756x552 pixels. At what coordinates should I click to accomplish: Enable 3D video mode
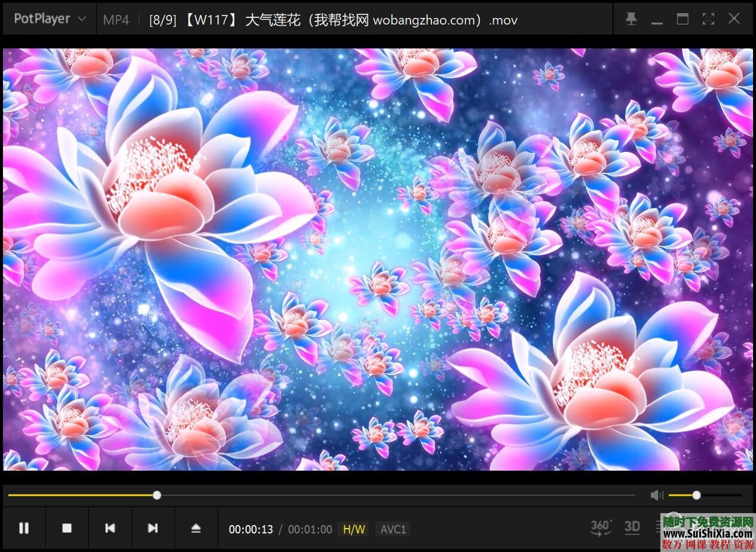pyautogui.click(x=632, y=527)
